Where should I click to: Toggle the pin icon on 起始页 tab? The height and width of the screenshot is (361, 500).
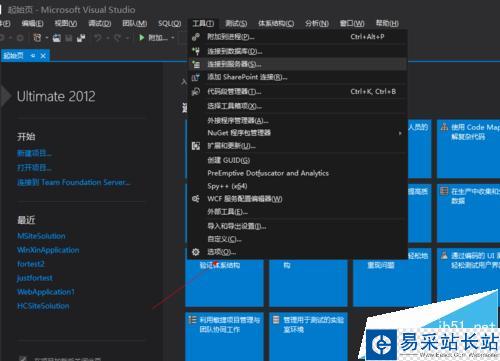click(x=33, y=56)
